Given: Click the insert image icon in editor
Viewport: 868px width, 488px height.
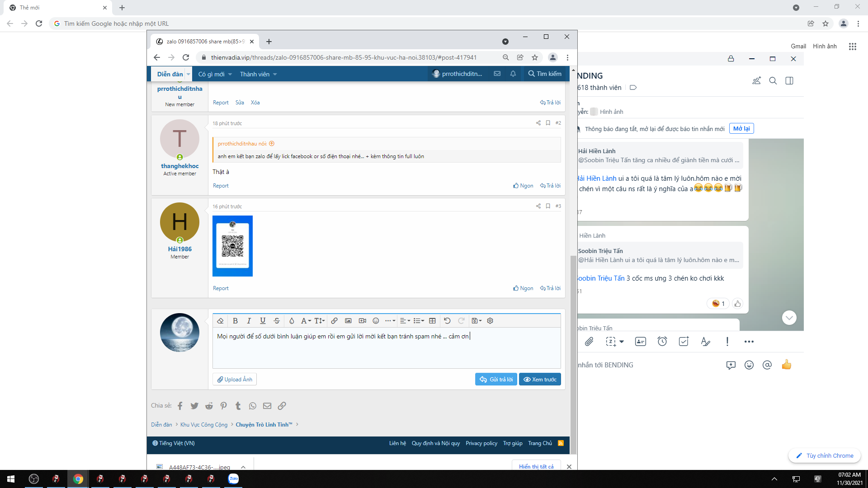Looking at the screenshot, I should [348, 321].
